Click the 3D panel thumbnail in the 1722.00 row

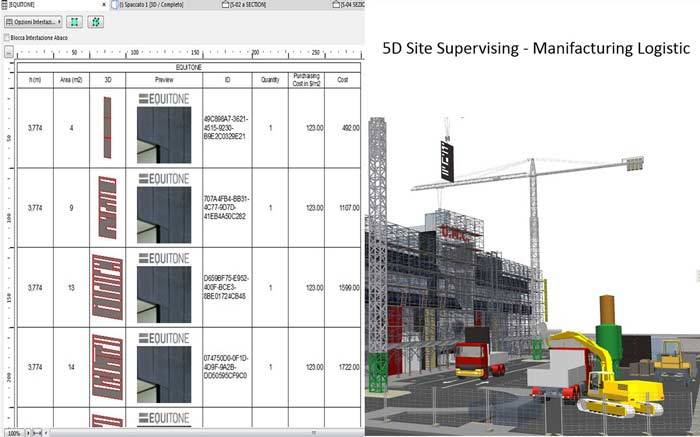(107, 367)
